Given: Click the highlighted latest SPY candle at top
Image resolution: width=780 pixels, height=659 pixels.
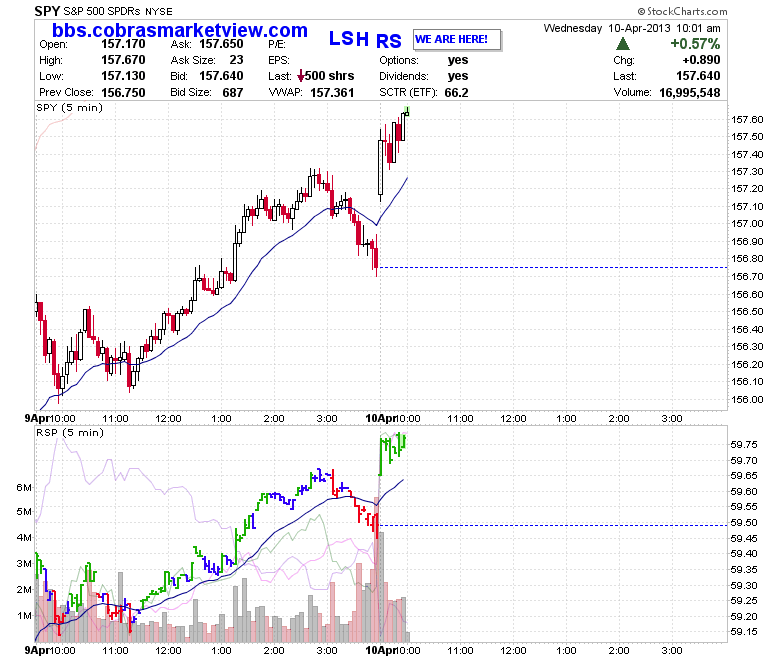Looking at the screenshot, I should pos(407,111).
